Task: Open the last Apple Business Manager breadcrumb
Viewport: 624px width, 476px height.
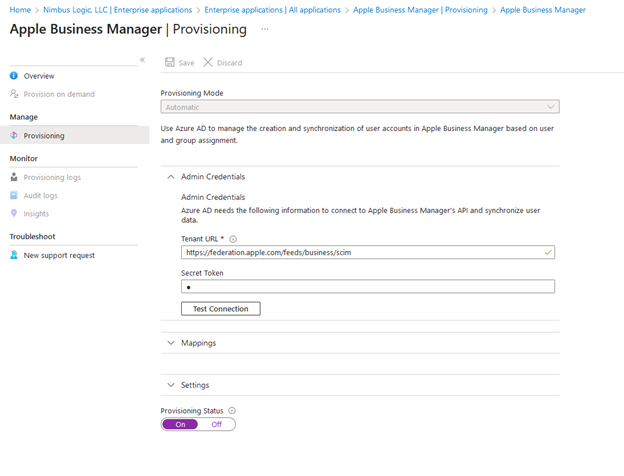Action: [543, 10]
